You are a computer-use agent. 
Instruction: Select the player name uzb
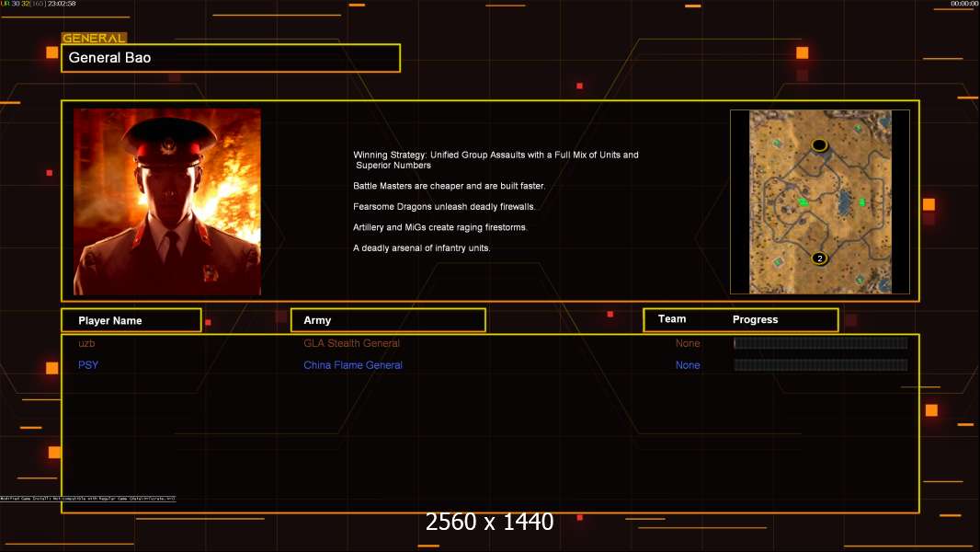click(x=86, y=343)
